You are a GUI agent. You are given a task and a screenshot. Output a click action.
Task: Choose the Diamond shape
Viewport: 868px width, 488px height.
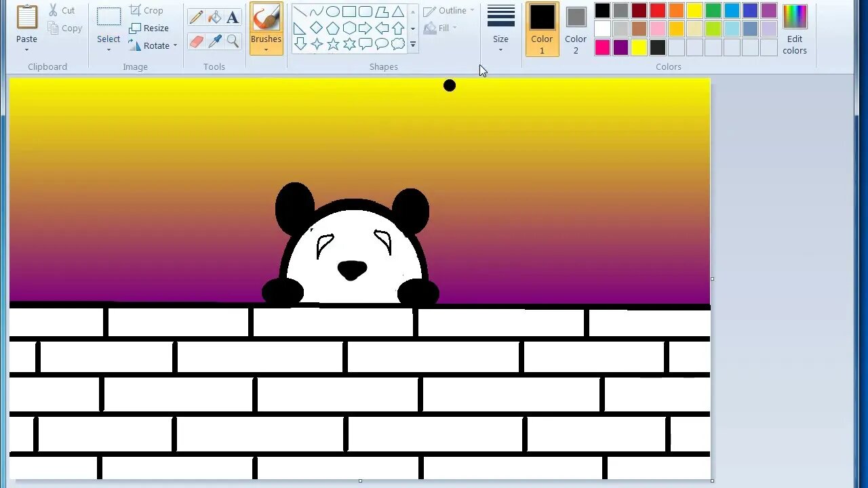(316, 28)
